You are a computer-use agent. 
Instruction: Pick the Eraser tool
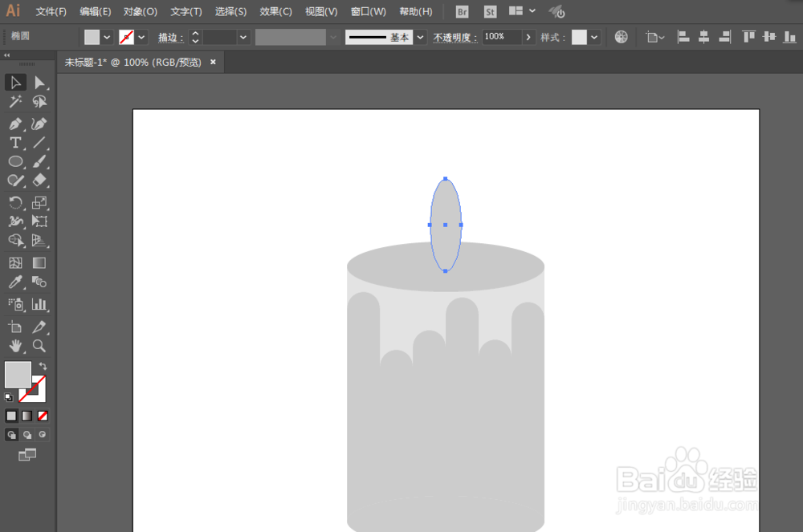pyautogui.click(x=41, y=181)
